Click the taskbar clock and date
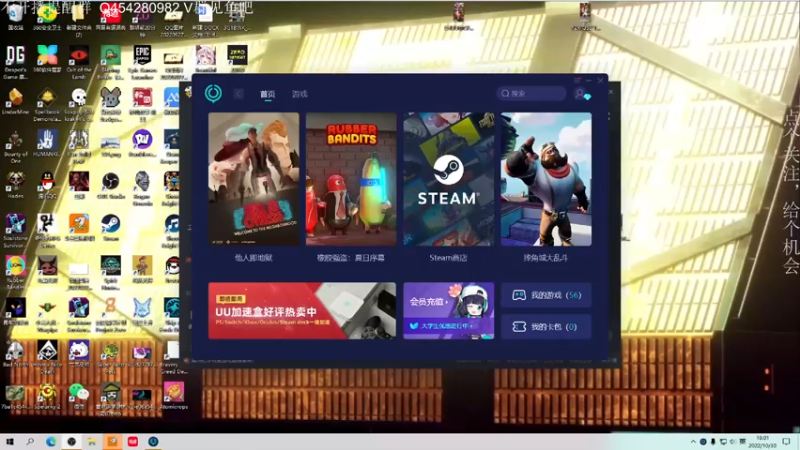 pyautogui.click(x=763, y=442)
